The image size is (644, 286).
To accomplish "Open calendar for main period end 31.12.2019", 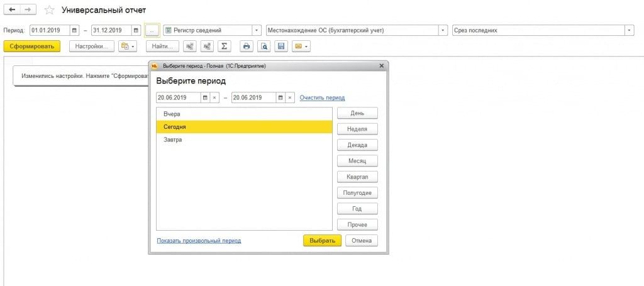I will (x=136, y=30).
